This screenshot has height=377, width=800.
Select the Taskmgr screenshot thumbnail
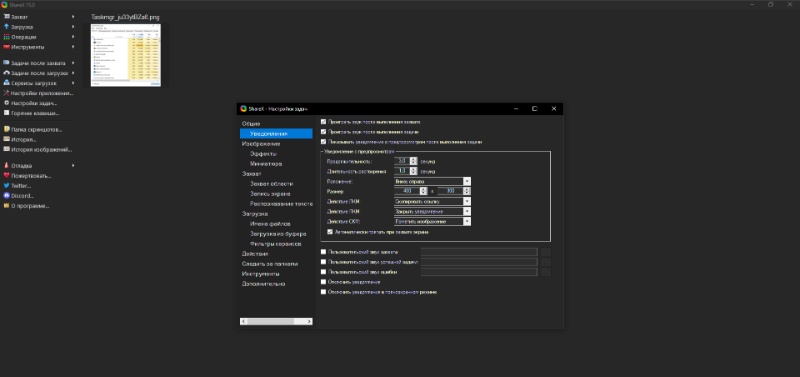click(x=126, y=55)
